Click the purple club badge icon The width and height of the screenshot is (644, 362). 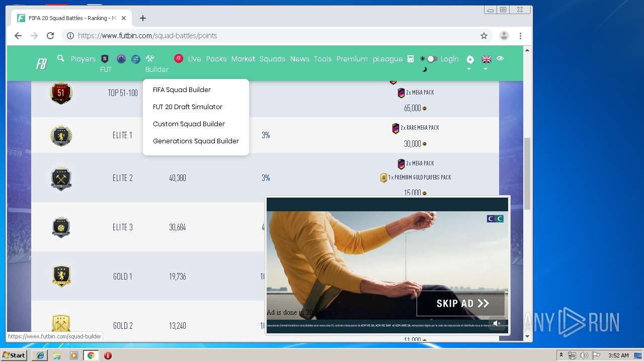121,59
